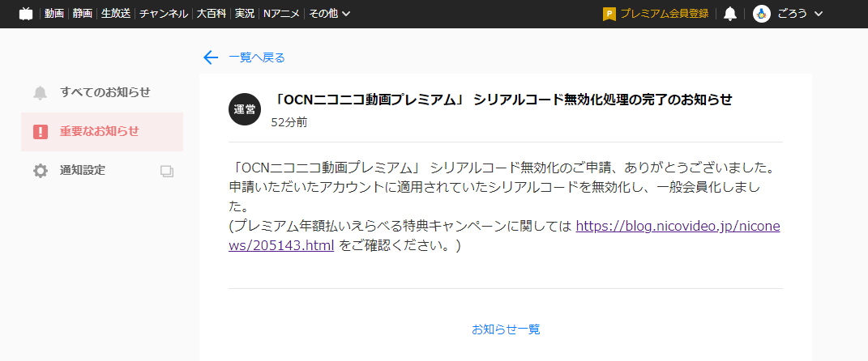Click the back arrow icon
This screenshot has width=868, height=361.
point(211,57)
